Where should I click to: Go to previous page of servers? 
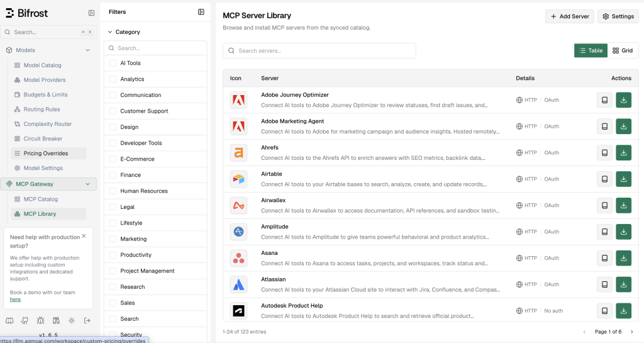[584, 332]
